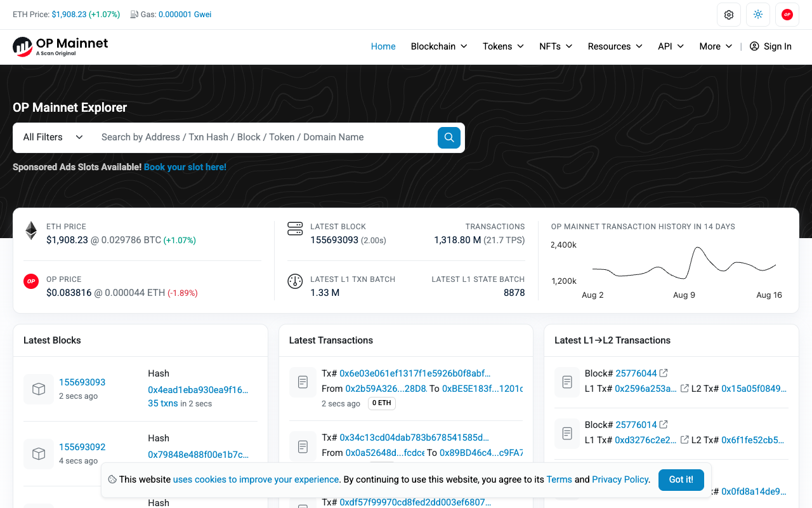Open L2 Tx 0x6f1fe52cb5 link
812x508 pixels.
pyautogui.click(x=752, y=440)
